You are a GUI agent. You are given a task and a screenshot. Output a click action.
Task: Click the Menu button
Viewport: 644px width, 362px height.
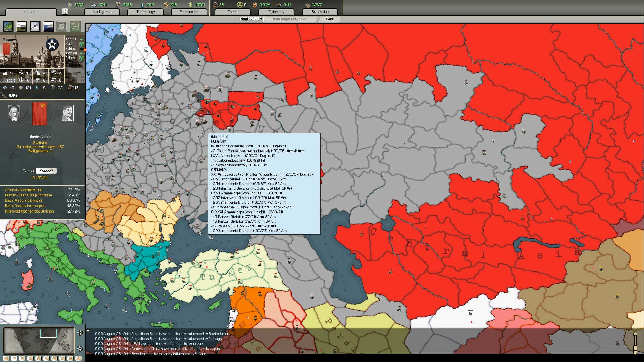pos(329,19)
